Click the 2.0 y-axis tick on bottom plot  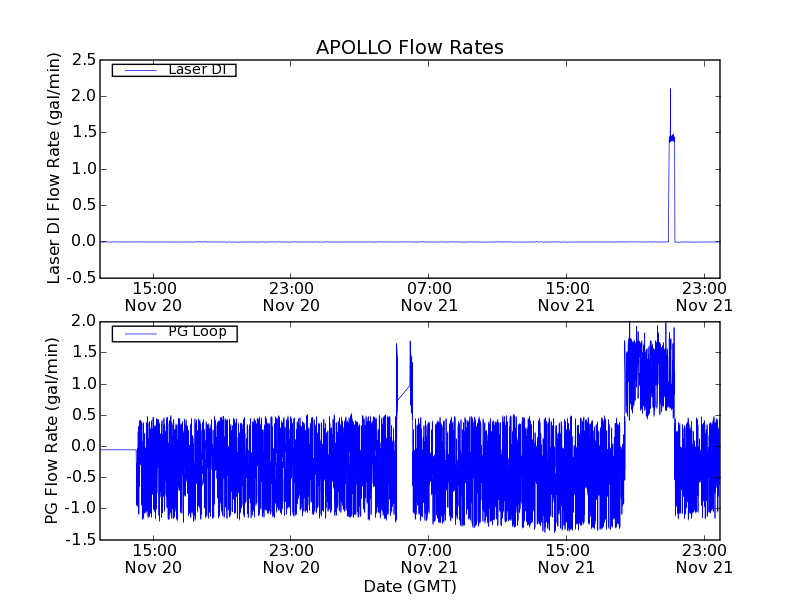click(83, 321)
